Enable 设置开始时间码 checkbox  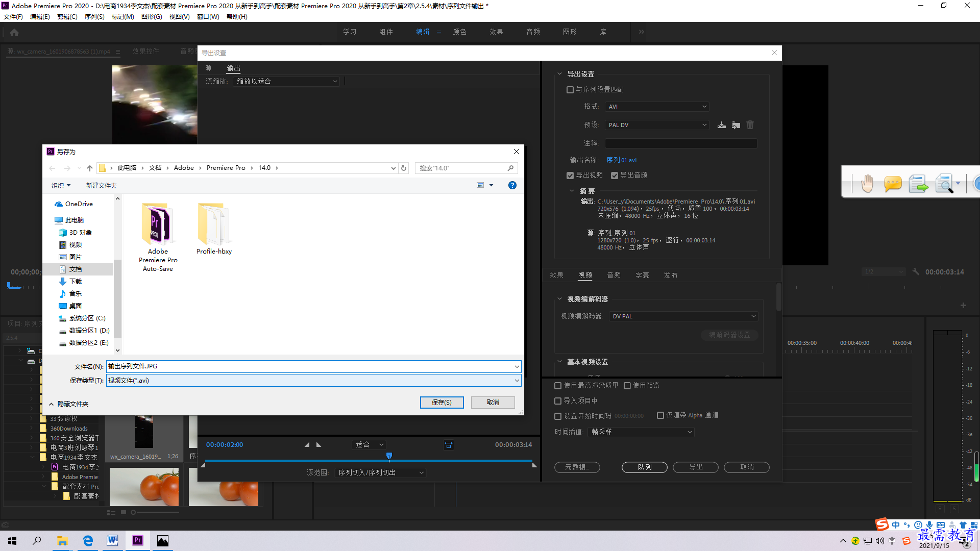(x=558, y=416)
